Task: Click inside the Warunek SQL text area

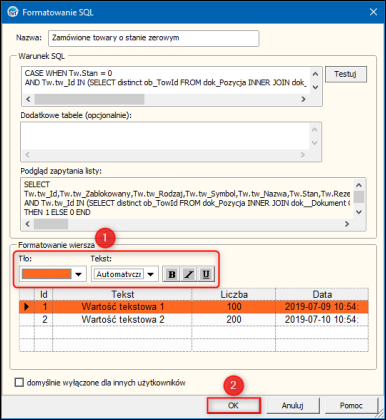Action: (166, 80)
